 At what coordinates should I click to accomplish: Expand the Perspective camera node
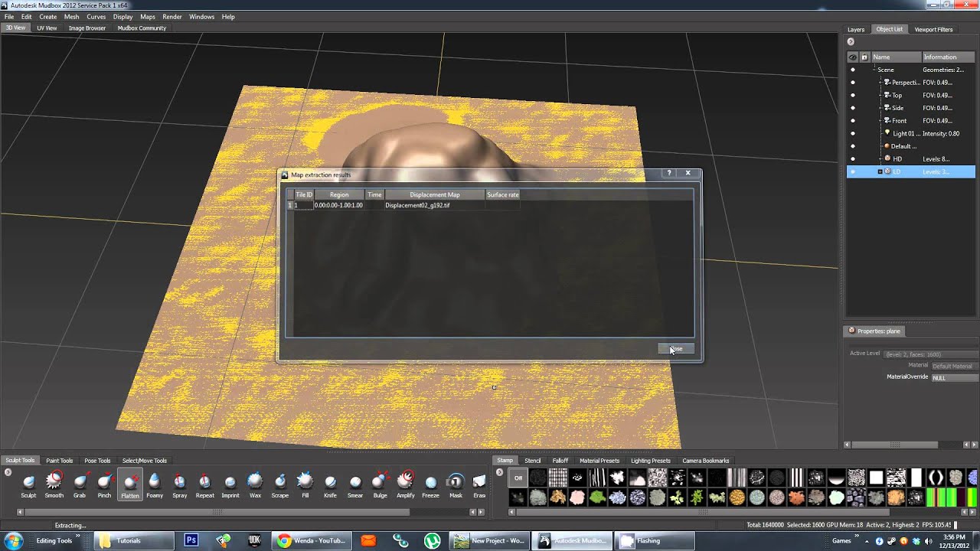(x=880, y=82)
